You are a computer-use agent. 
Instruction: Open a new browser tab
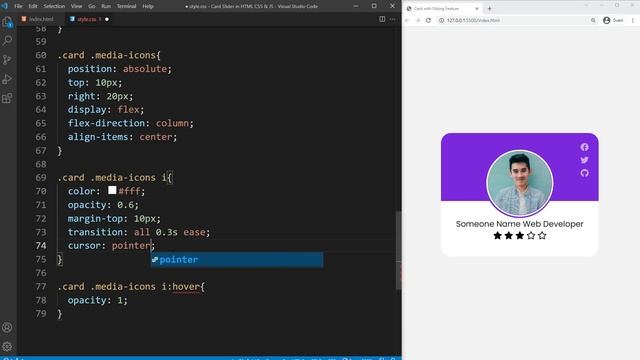[489, 9]
